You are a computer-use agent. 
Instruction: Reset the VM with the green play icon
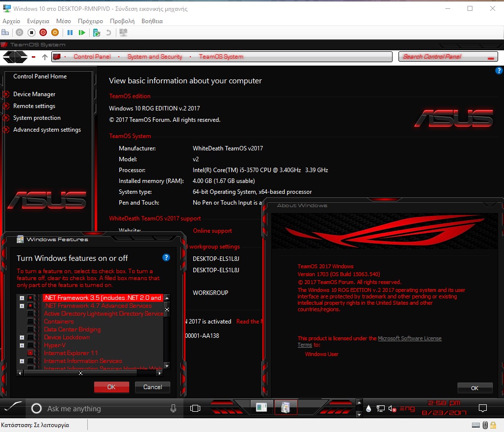point(82,33)
